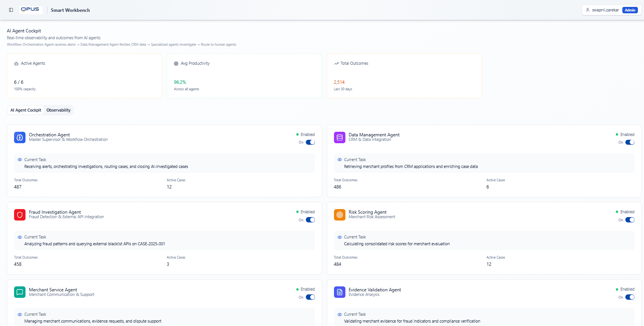
Task: Click Data Management Agent's 486 total outcomes
Action: coord(337,187)
